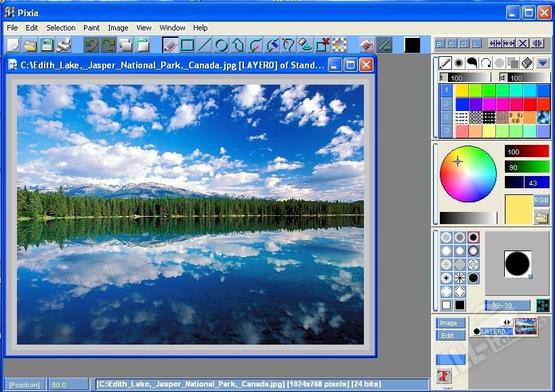Open the Image menu
The image size is (555, 392).
pyautogui.click(x=118, y=28)
